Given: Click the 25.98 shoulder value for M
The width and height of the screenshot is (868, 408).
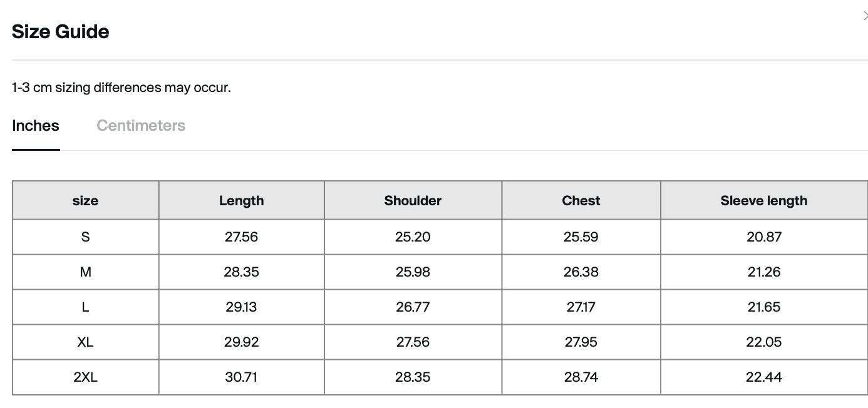Looking at the screenshot, I should pos(413,272).
